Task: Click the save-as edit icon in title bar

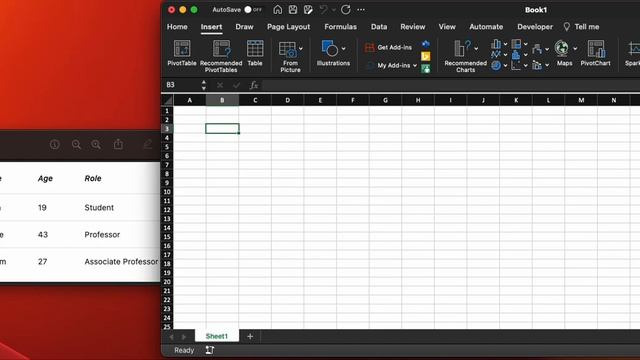Action: (308, 10)
